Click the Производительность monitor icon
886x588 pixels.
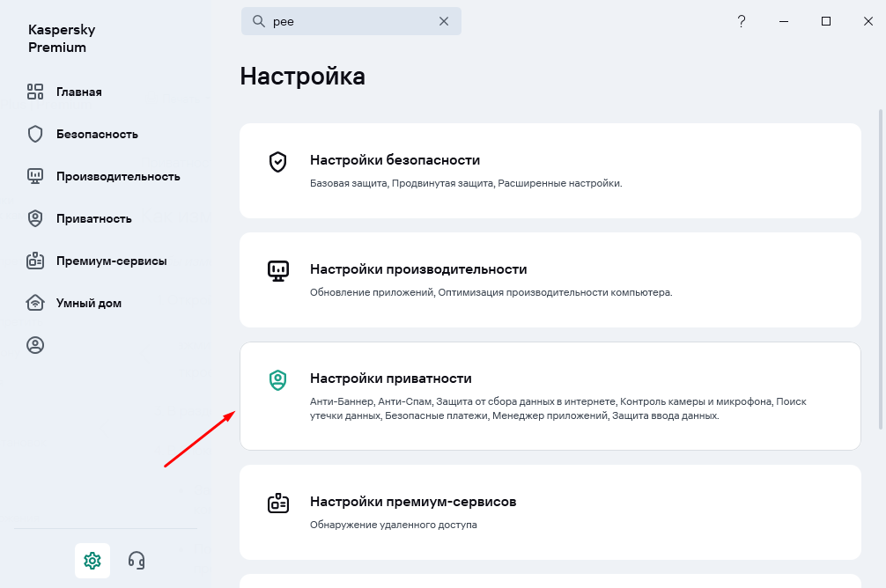point(35,176)
